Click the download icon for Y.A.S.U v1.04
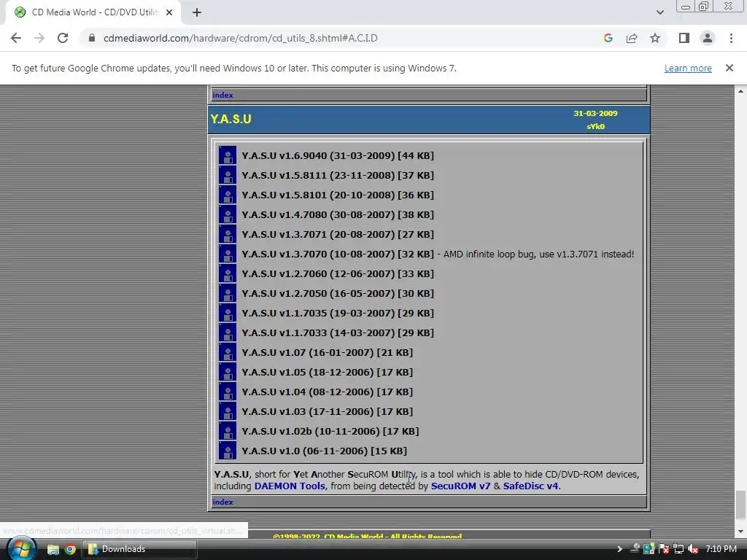Screen dimensions: 747x560 click(228, 392)
